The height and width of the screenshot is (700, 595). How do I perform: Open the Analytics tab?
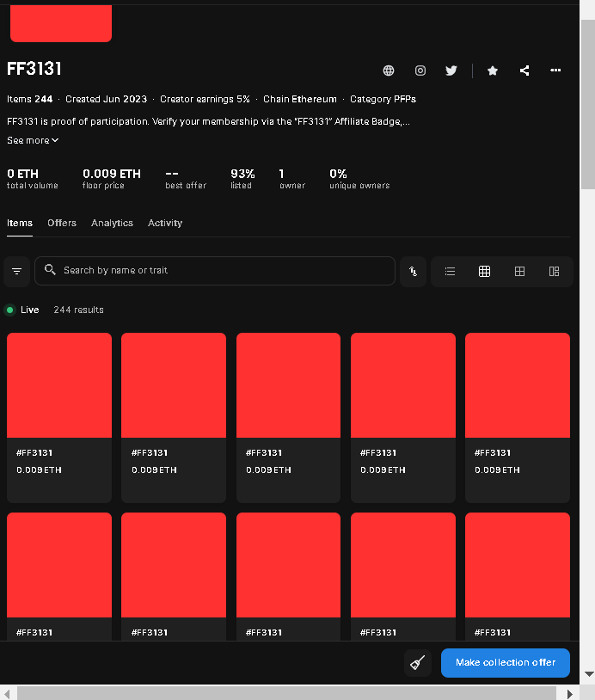[112, 223]
